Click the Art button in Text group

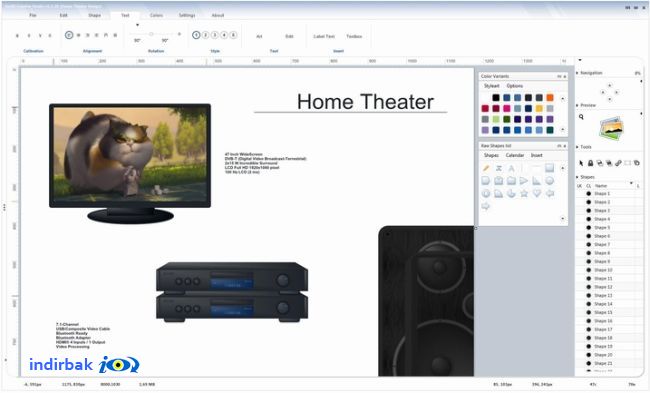(259, 36)
